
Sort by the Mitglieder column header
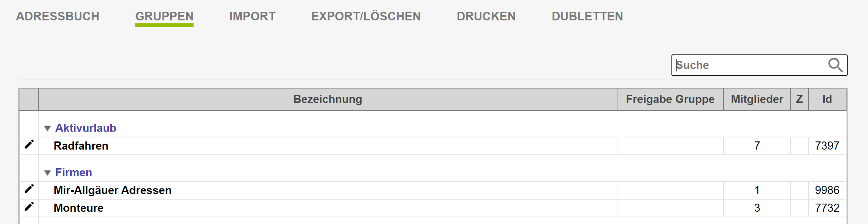[x=757, y=99]
